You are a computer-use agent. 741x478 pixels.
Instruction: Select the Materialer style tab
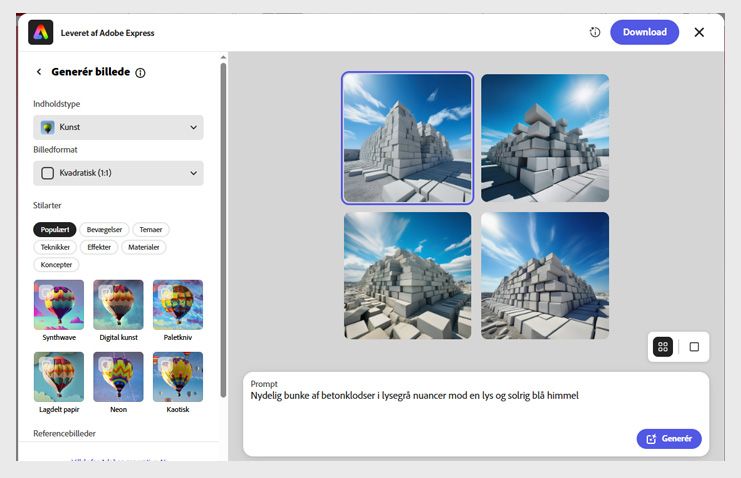coord(144,247)
